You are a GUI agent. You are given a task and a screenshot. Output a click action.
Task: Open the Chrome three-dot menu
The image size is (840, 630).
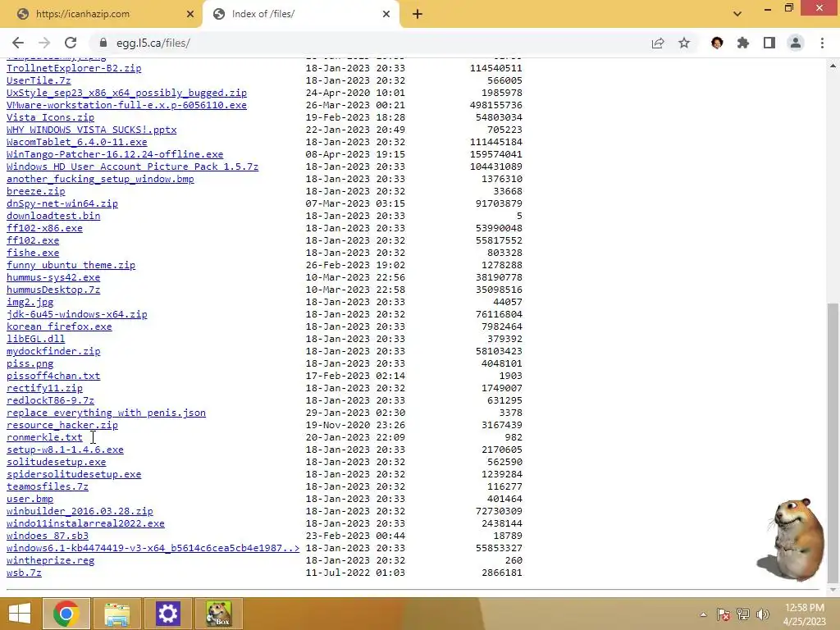(x=822, y=43)
